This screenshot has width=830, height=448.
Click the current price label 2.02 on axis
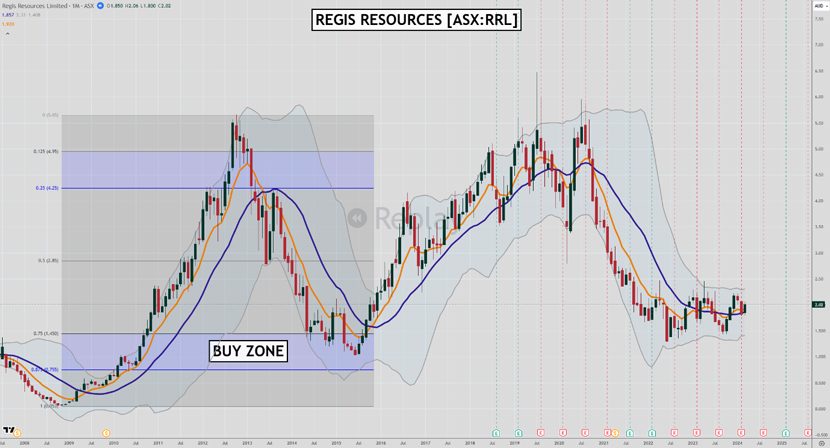click(x=818, y=304)
